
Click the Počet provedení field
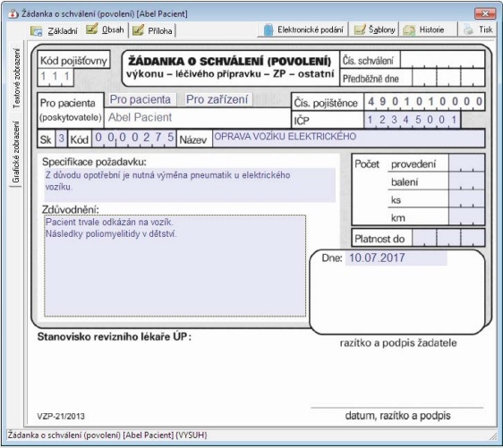coord(466,164)
